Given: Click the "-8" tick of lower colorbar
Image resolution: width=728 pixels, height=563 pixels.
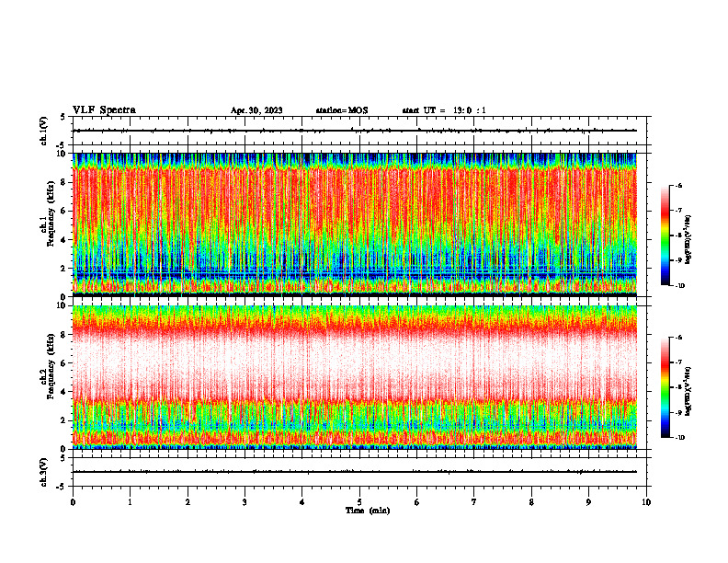Looking at the screenshot, I should click(678, 387).
